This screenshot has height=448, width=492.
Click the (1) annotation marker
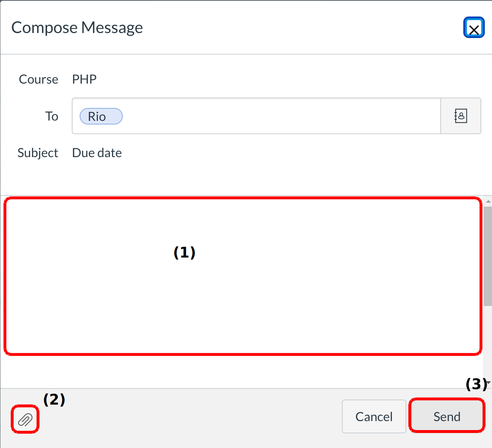coord(184,253)
